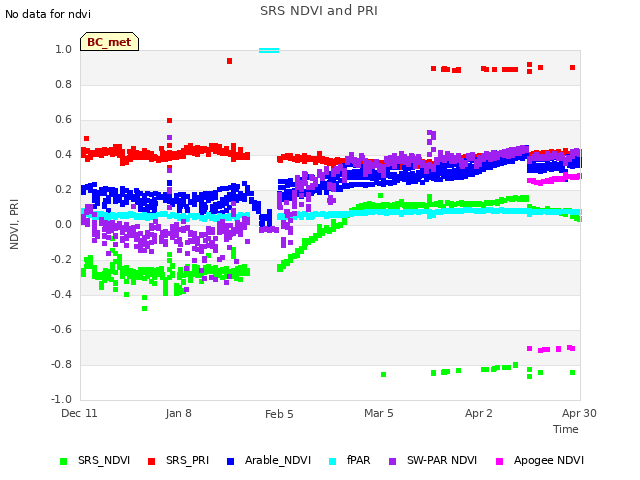
Task: Click the Jan 8 axis tick label
Action: 178,413
